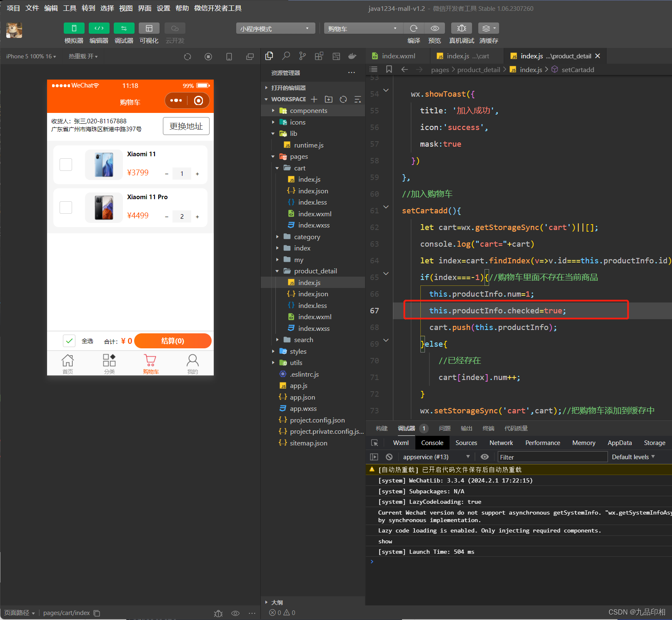Toggle the phone device frame icon
The image size is (672, 620).
[x=229, y=57]
